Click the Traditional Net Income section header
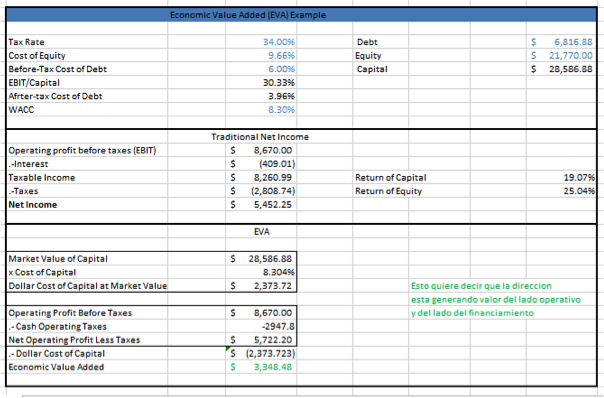This screenshot has width=604, height=398. point(260,137)
